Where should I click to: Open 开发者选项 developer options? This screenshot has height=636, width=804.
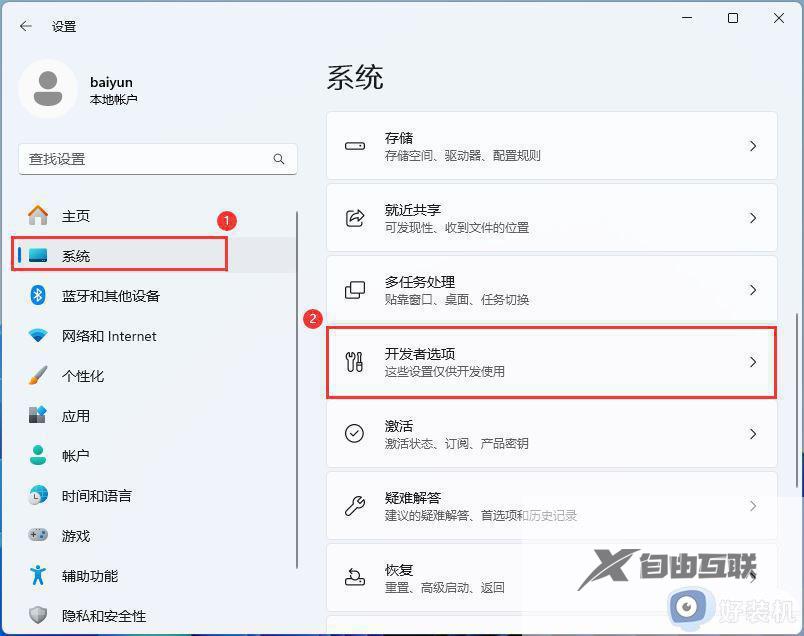[550, 363]
